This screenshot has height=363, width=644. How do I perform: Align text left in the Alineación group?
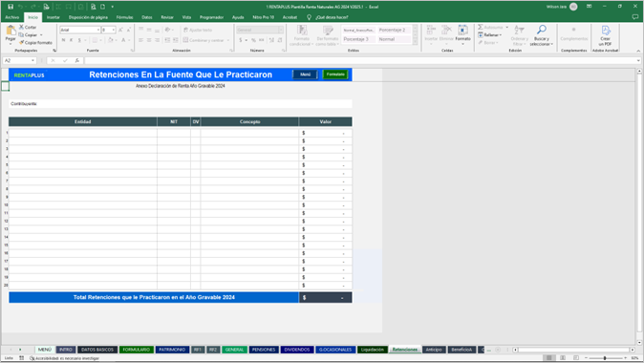point(140,40)
